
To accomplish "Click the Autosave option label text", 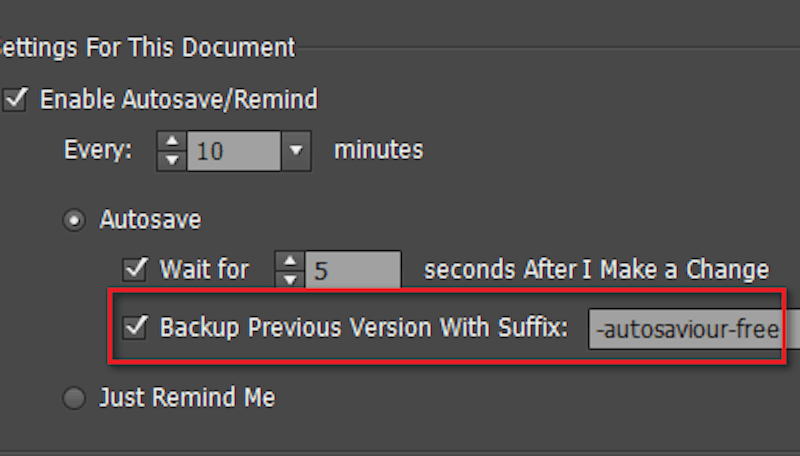I will (x=150, y=221).
